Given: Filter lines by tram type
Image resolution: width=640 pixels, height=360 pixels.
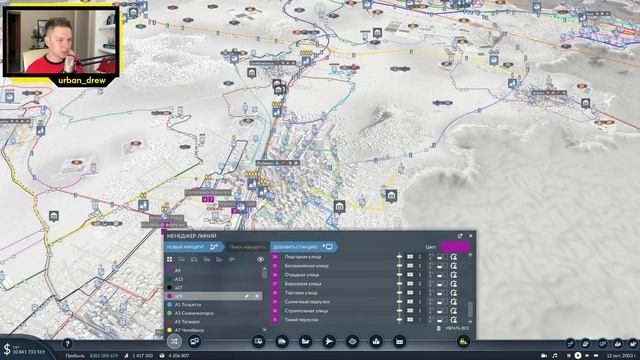Looking at the screenshot, I should click(x=194, y=260).
